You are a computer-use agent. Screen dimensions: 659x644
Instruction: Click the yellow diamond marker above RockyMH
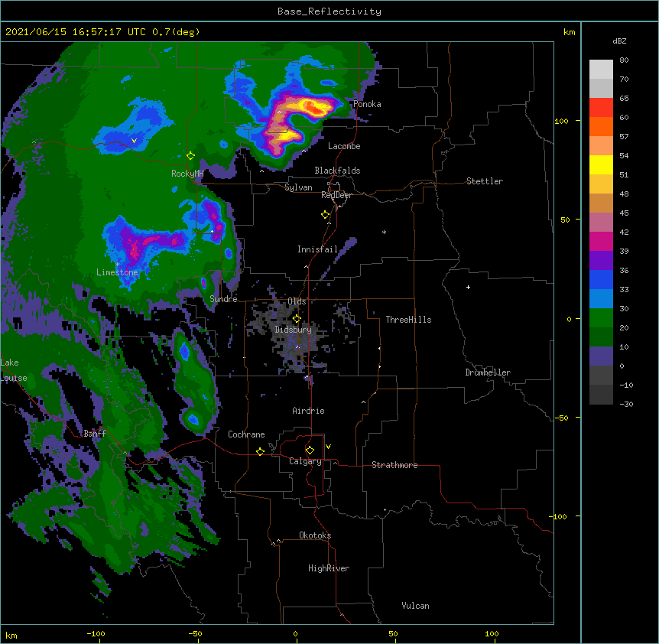(190, 156)
